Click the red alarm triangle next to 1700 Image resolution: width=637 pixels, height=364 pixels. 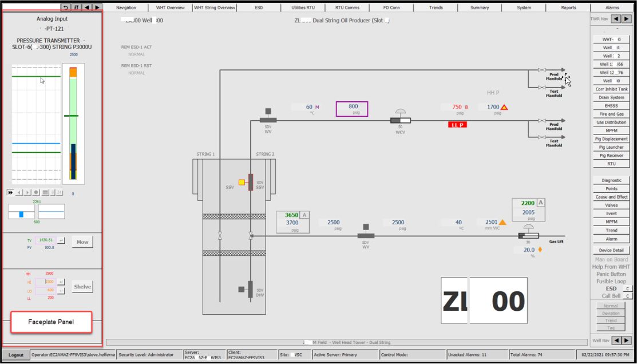(504, 107)
